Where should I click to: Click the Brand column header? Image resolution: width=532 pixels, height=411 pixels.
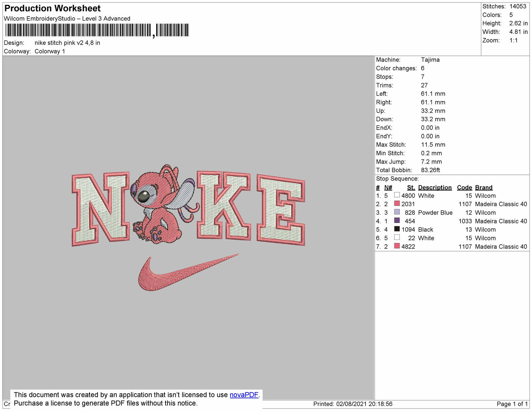[x=483, y=187]
